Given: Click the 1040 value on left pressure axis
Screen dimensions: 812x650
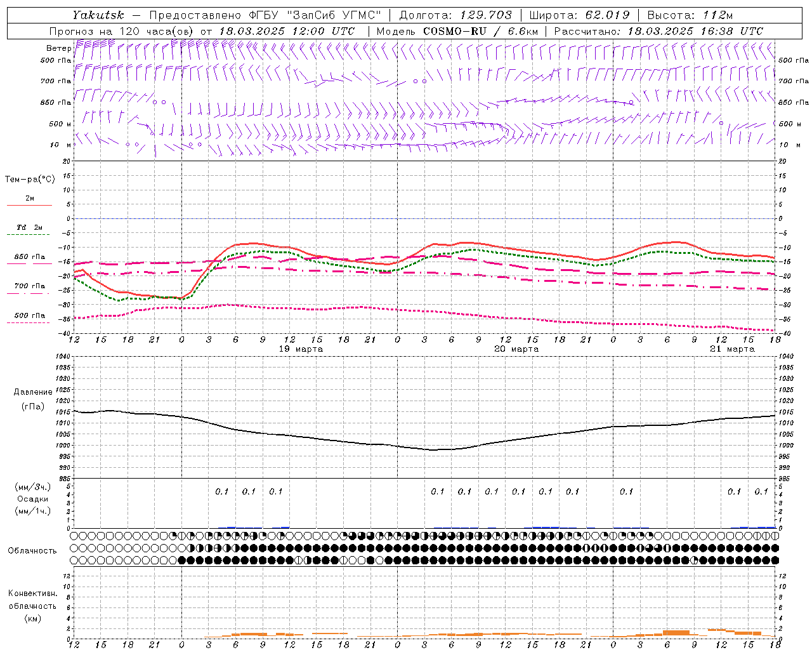Looking at the screenshot, I should point(63,357).
